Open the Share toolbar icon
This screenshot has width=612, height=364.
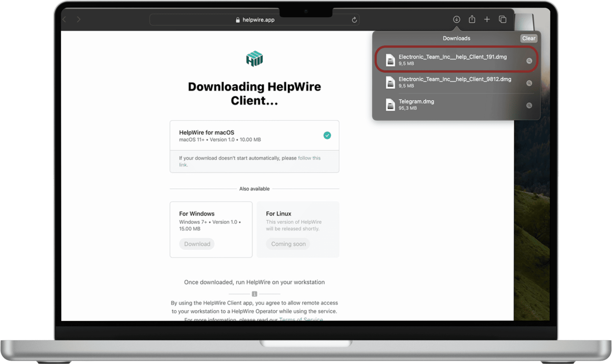click(472, 19)
